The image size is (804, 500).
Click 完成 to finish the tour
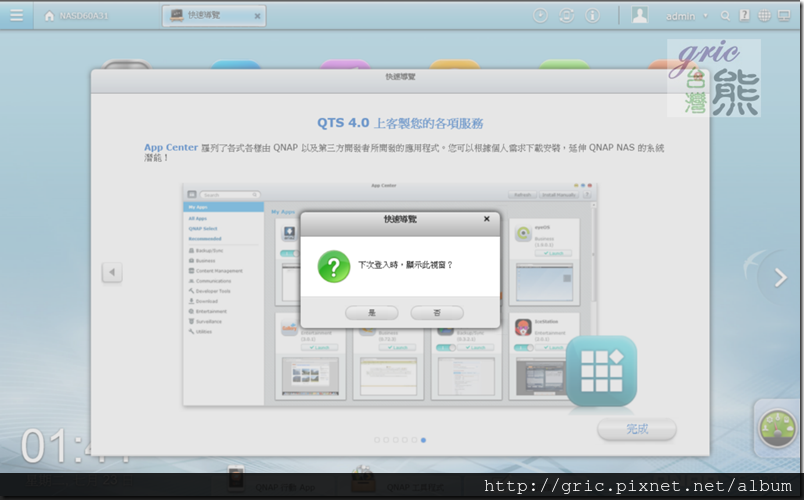(x=637, y=429)
